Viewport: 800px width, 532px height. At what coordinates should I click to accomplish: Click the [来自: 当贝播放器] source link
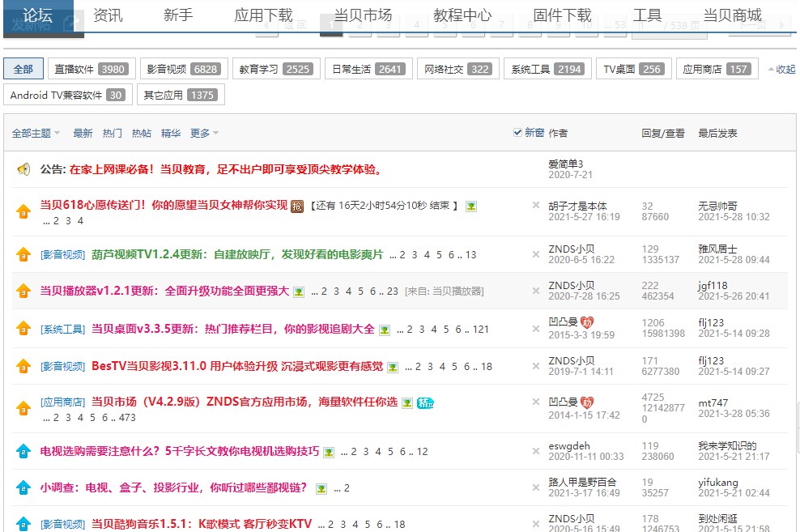pyautogui.click(x=445, y=292)
